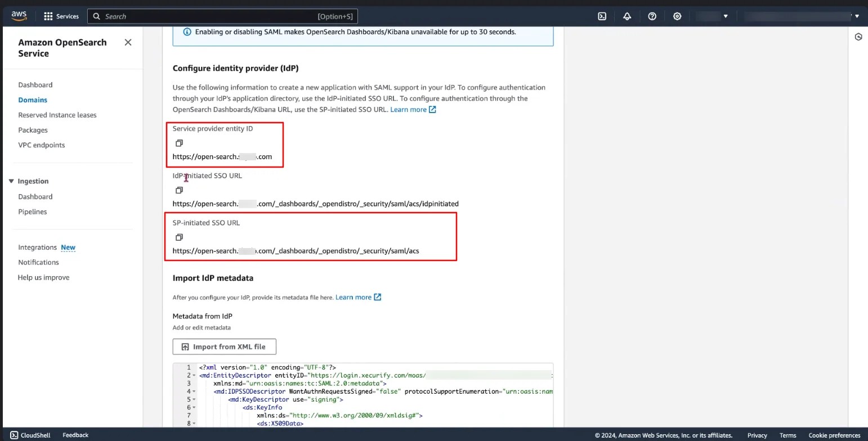The height and width of the screenshot is (441, 868).
Task: Copy the IdP-initiated SSO URL
Action: (179, 190)
